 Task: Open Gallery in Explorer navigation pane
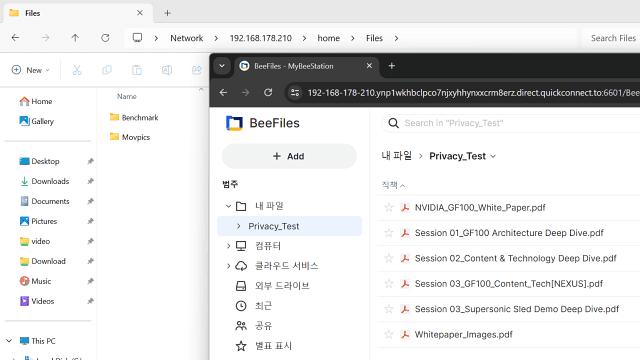point(37,121)
